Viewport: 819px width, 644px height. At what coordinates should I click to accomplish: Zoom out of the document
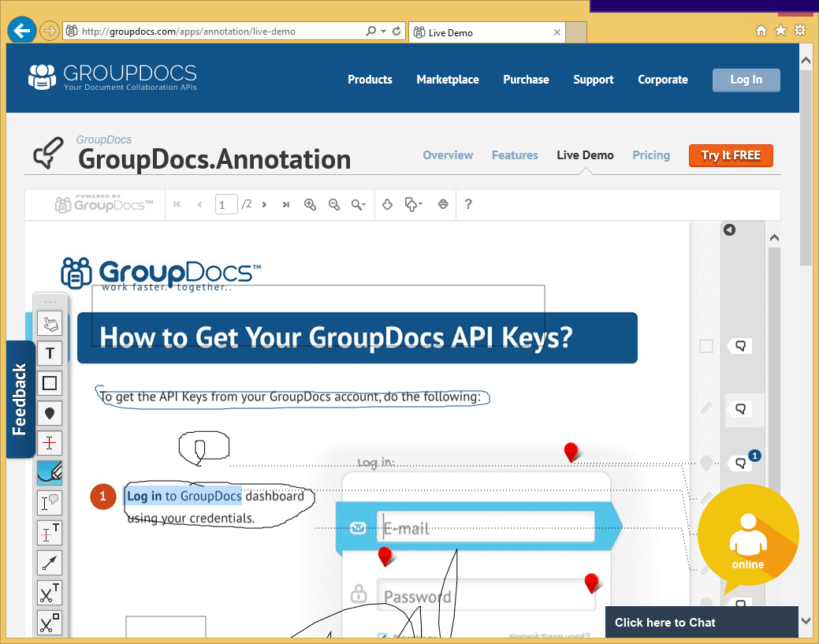point(334,204)
